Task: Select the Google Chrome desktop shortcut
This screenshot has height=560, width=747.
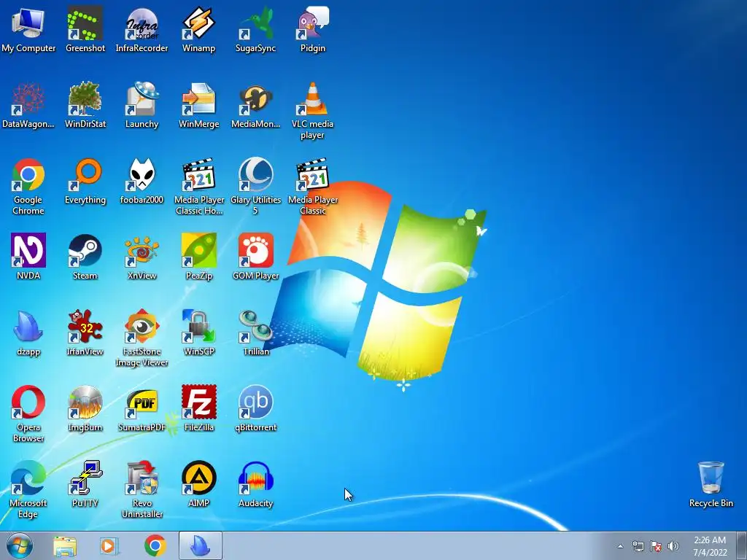Action: pos(28,175)
